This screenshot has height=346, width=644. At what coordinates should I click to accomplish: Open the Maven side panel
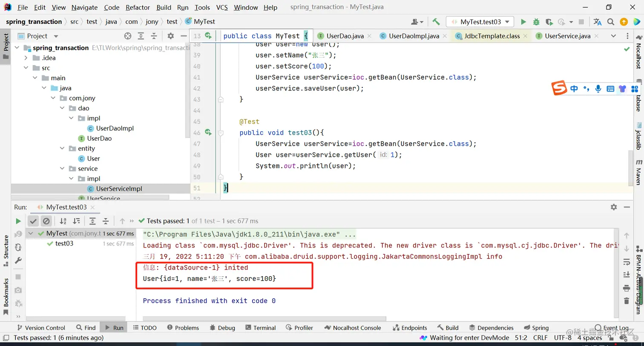[638, 172]
